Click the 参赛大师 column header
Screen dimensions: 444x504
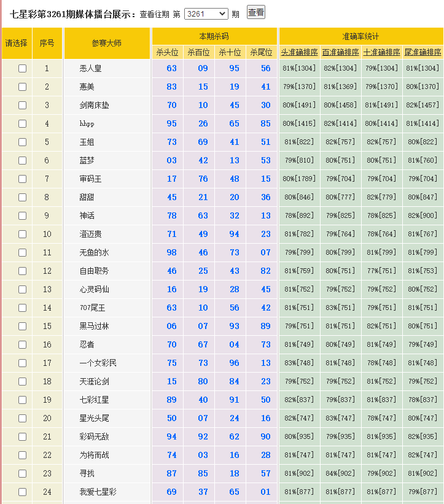coord(107,43)
